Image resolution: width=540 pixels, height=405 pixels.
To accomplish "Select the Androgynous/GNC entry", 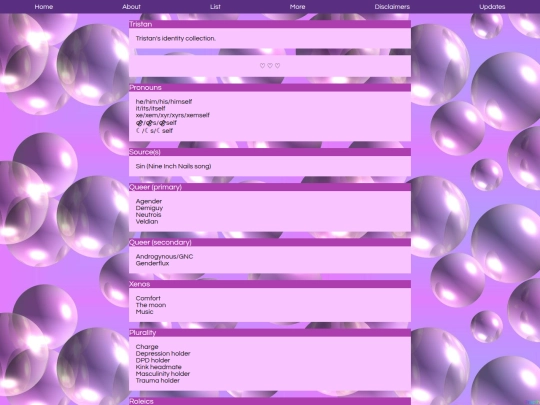I will (x=164, y=257).
